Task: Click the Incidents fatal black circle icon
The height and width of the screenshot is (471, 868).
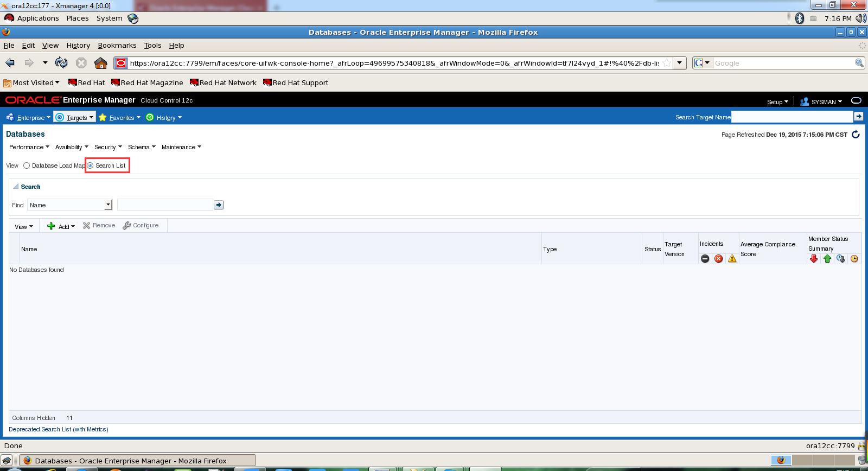Action: coord(705,259)
